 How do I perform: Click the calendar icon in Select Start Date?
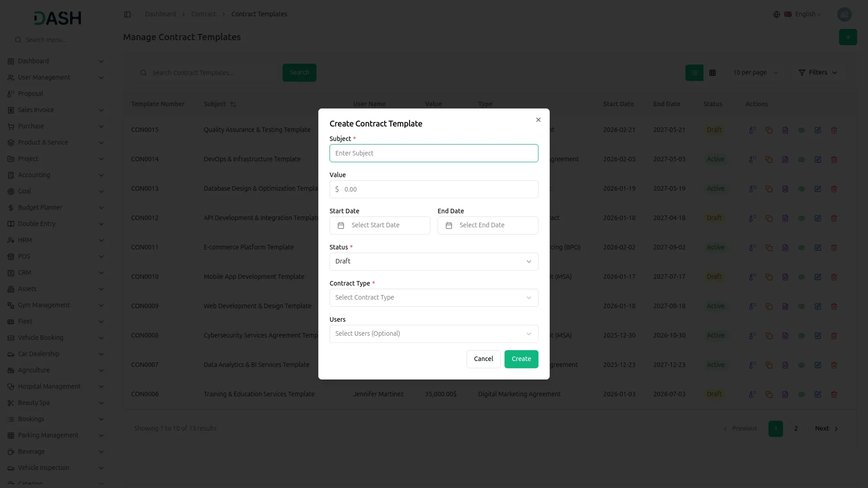coord(340,225)
